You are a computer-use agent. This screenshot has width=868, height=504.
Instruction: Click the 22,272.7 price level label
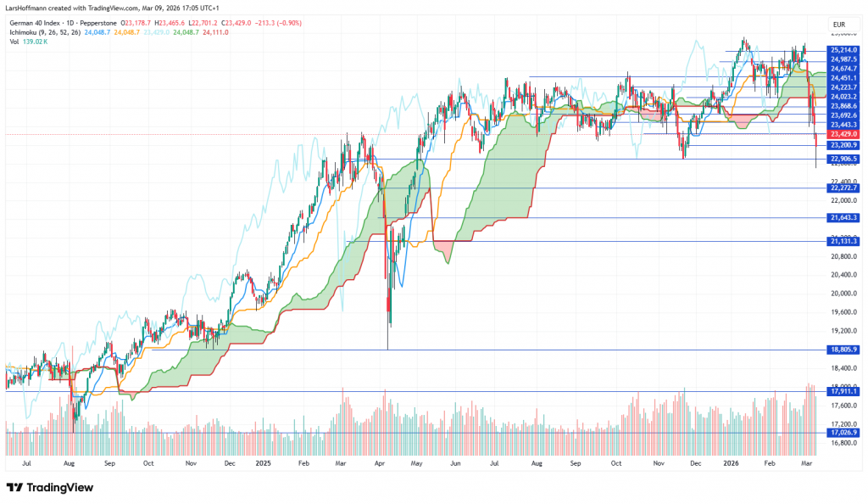pyautogui.click(x=844, y=188)
